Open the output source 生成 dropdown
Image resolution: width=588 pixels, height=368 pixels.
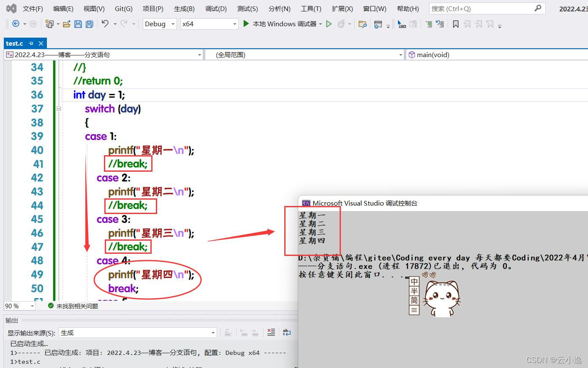138,333
